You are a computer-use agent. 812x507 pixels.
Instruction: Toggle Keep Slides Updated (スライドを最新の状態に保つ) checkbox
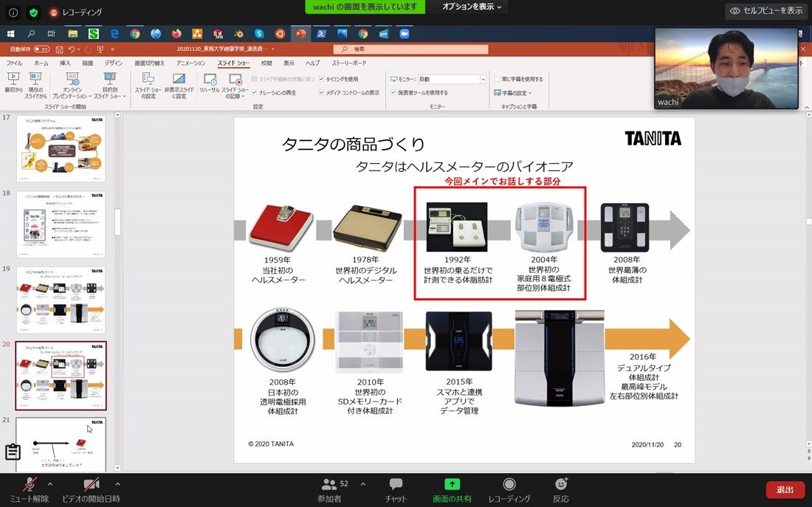(254, 79)
